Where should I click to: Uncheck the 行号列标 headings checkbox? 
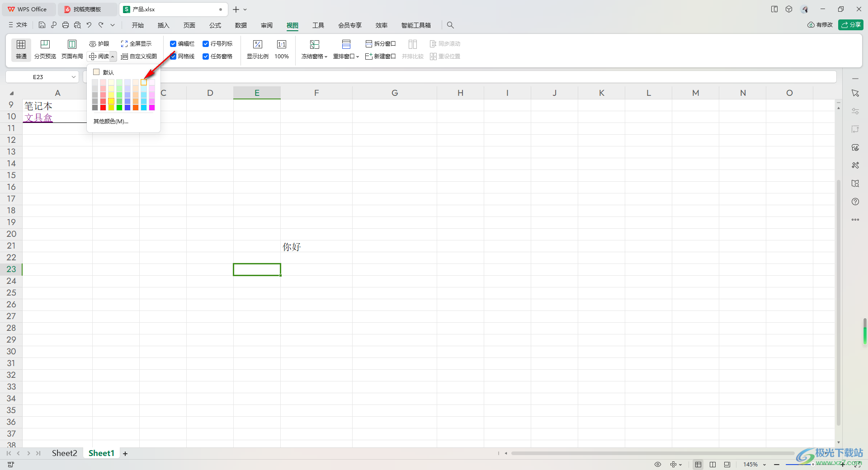206,44
